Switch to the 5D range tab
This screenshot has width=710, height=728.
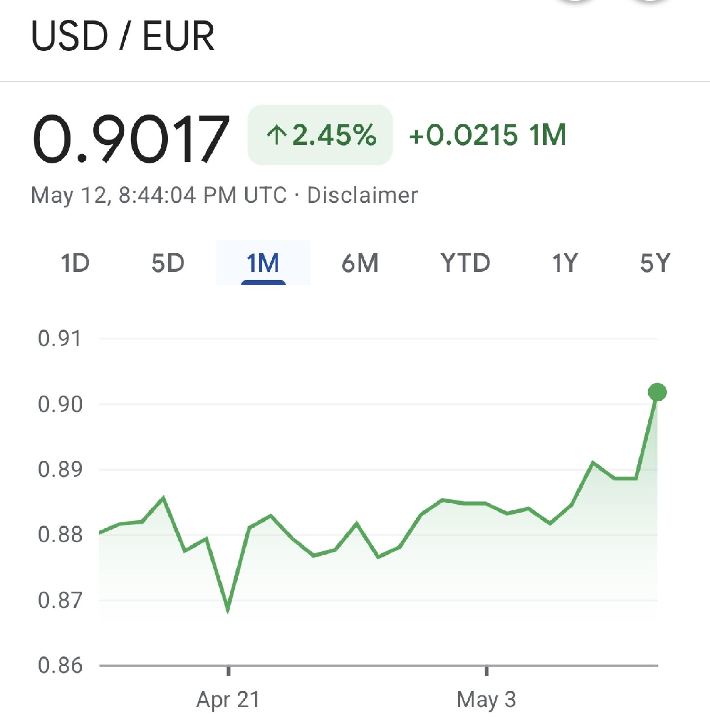coord(168,263)
